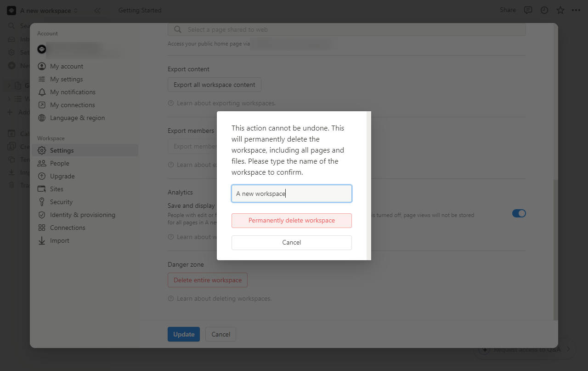Image resolution: width=588 pixels, height=371 pixels.
Task: Click the Identity shield icon
Action: 42,215
